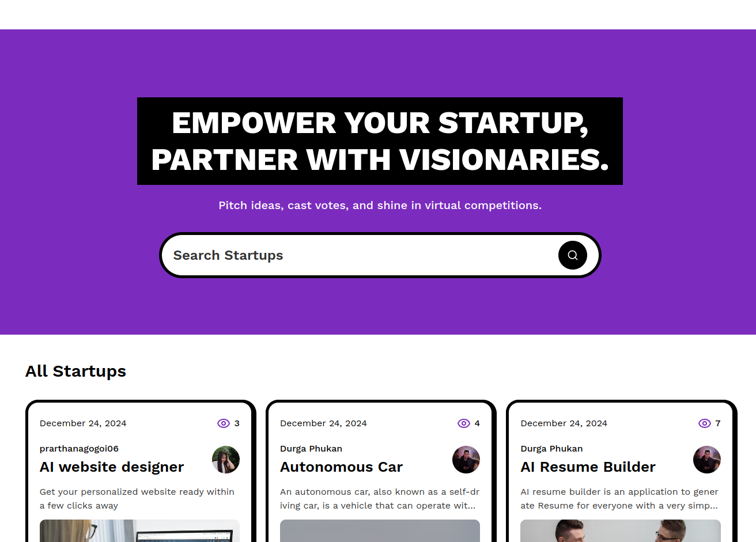Click the AI website designer description text
The image size is (756, 542).
coord(137,499)
